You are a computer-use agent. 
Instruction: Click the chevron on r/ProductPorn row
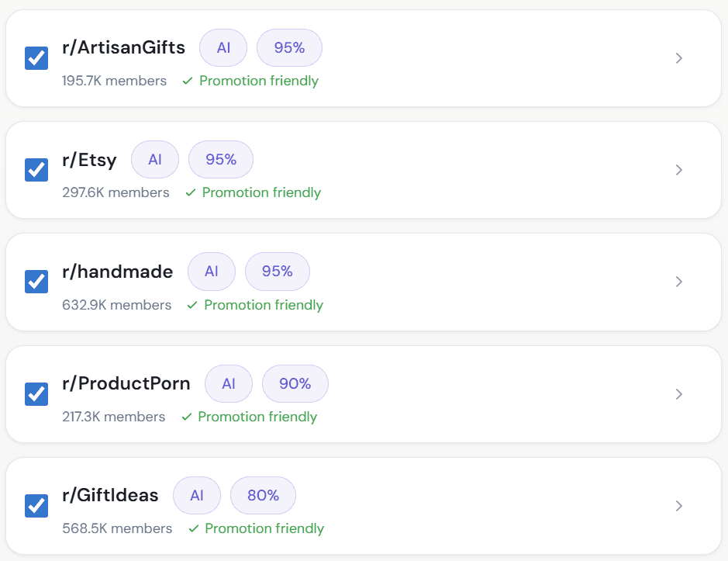[x=679, y=394]
